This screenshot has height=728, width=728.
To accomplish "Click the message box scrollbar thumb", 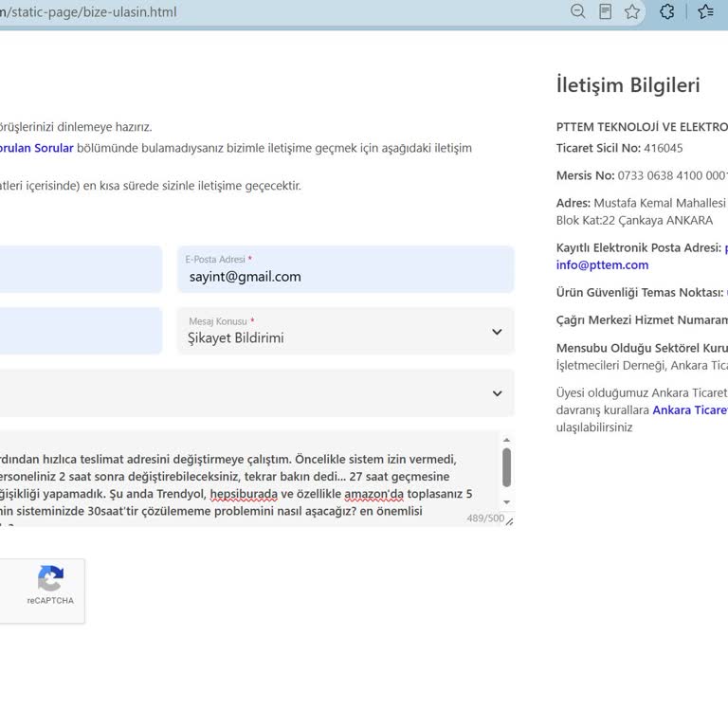I will click(x=506, y=467).
